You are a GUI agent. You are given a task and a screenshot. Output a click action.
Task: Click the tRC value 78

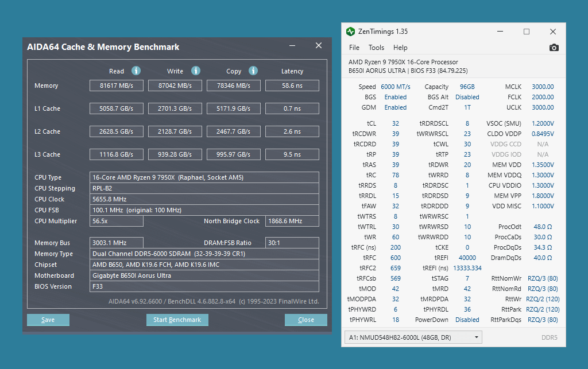[395, 175]
